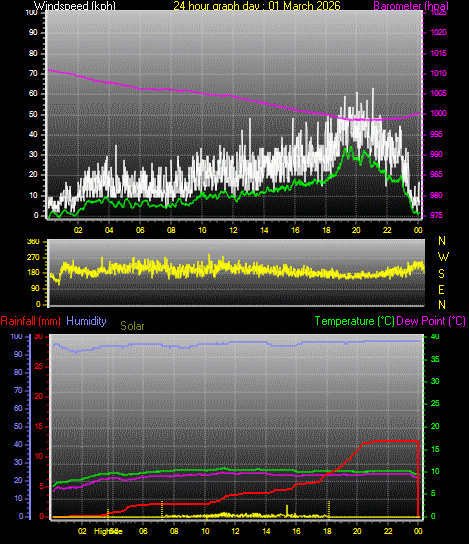
Task: Click hour label 08 under rainfall chart
Action: click(x=174, y=531)
